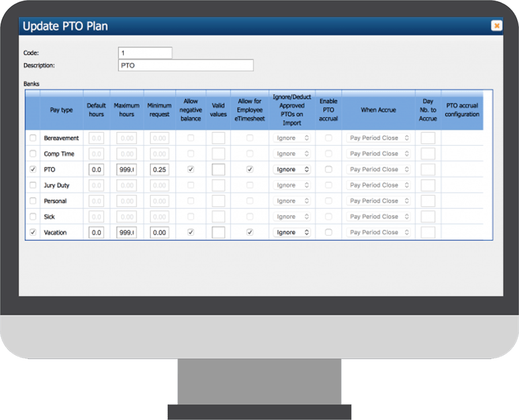Select the Minimum request field on PTO row
This screenshot has width=519, height=420.
coord(159,169)
